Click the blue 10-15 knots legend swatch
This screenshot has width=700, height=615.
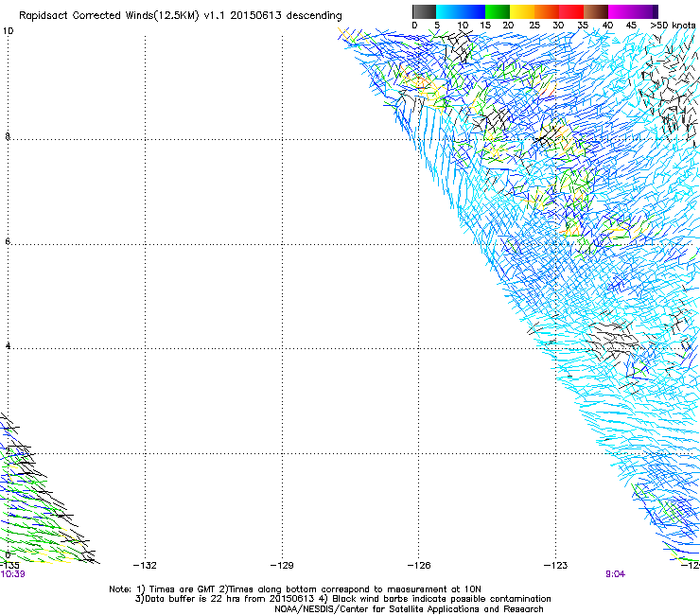[473, 11]
